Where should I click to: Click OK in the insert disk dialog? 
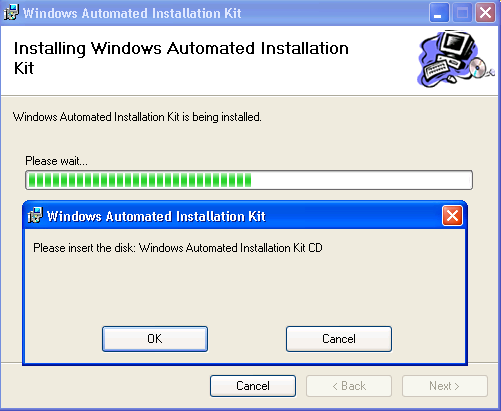pos(155,339)
